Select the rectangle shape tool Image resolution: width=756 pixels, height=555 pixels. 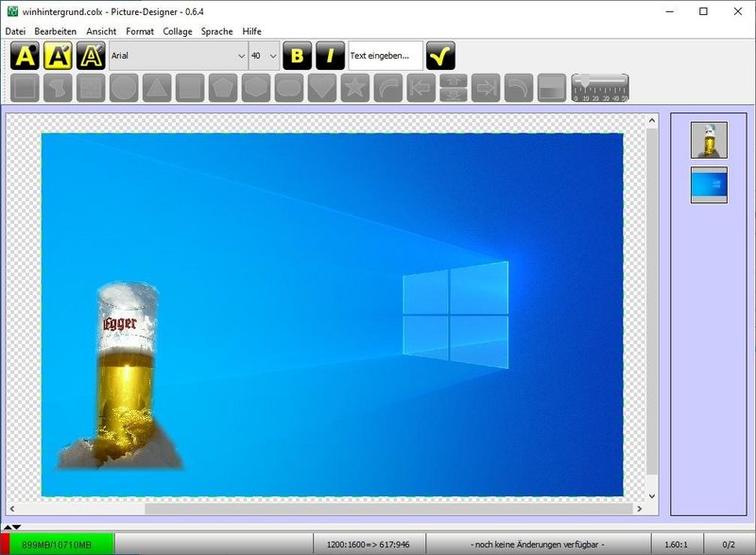coord(25,88)
